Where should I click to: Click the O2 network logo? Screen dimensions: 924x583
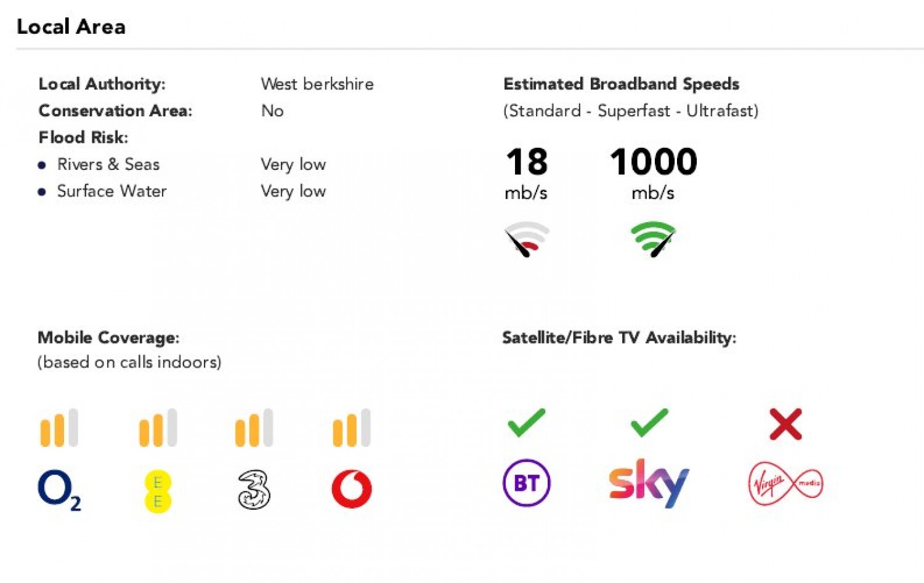59,491
